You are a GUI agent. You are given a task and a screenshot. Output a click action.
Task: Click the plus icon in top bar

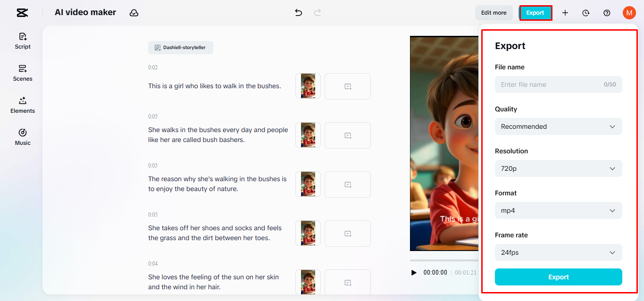click(565, 13)
